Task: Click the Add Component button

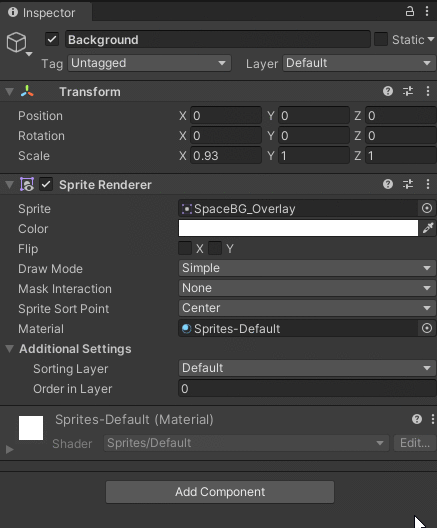Action: click(220, 492)
